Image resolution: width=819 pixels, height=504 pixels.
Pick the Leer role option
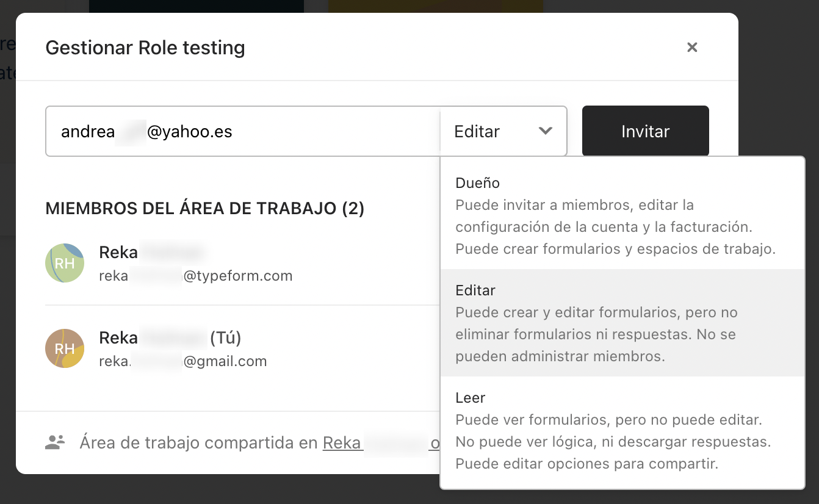[622, 430]
